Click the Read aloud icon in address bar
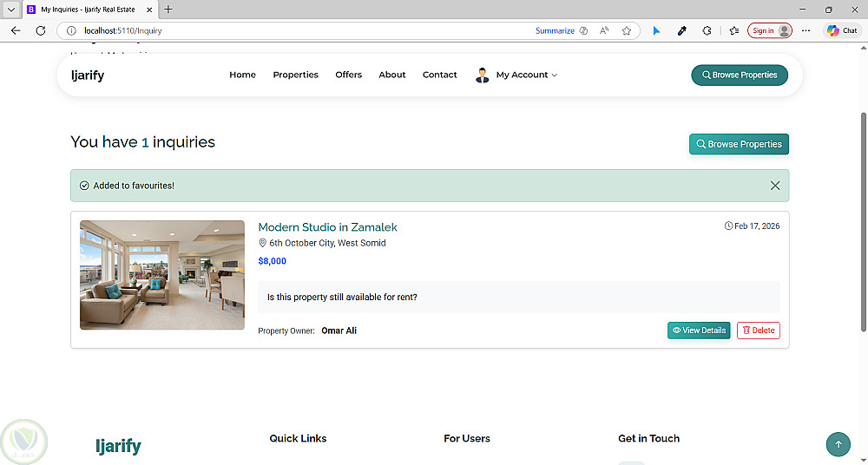The height and width of the screenshot is (465, 868). pos(604,30)
